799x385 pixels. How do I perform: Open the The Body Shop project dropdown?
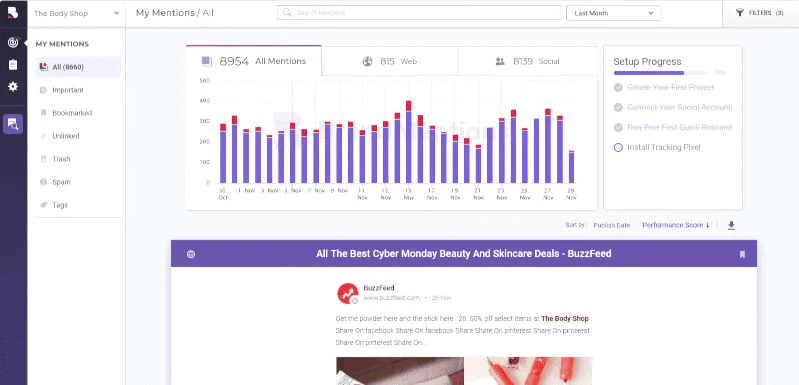76,13
